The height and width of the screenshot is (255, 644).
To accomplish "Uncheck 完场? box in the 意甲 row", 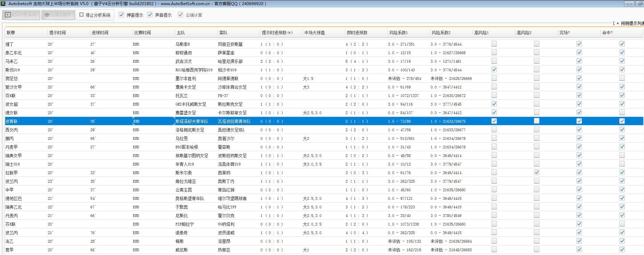I will 579,250.
